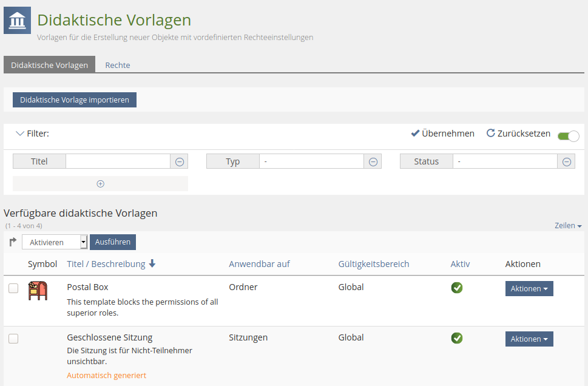
Task: Sort by Titel / Beschreibung column header
Action: (x=106, y=264)
